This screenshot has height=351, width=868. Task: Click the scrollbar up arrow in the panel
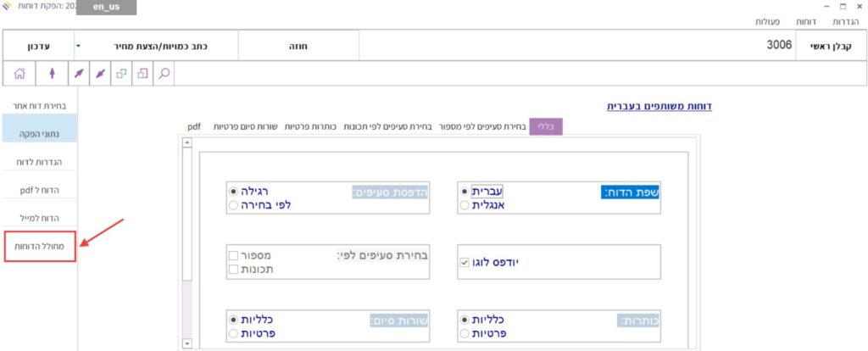click(187, 143)
